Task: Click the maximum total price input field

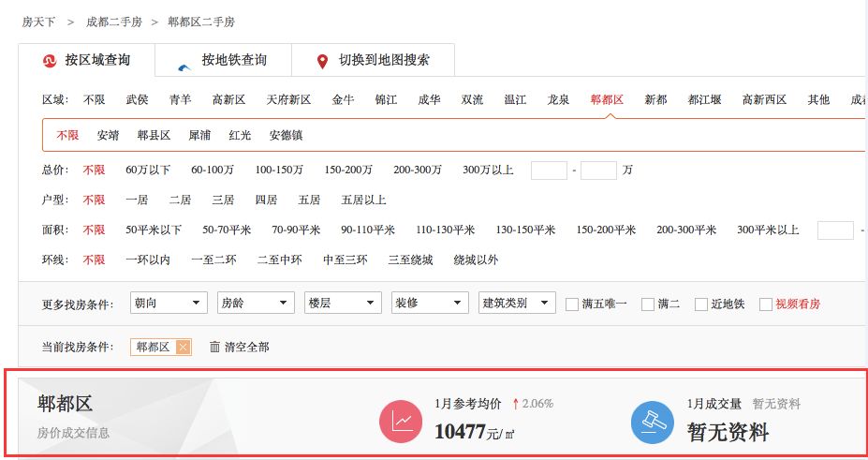Action: pyautogui.click(x=598, y=171)
